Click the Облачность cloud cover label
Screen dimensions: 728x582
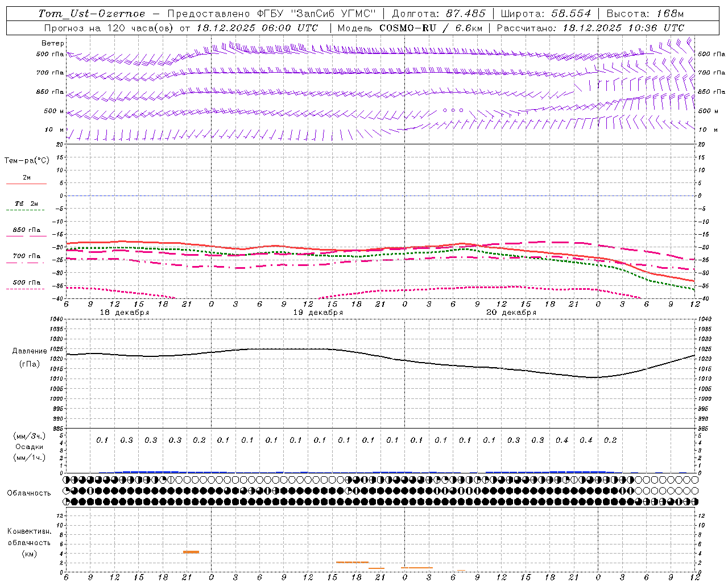[29, 493]
